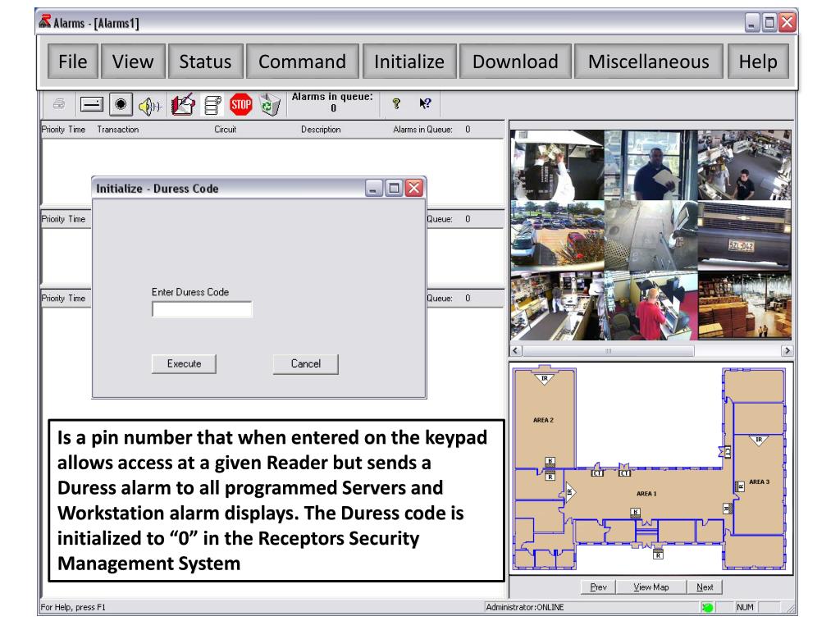
Task: Click the red STOP sign icon
Action: point(240,103)
